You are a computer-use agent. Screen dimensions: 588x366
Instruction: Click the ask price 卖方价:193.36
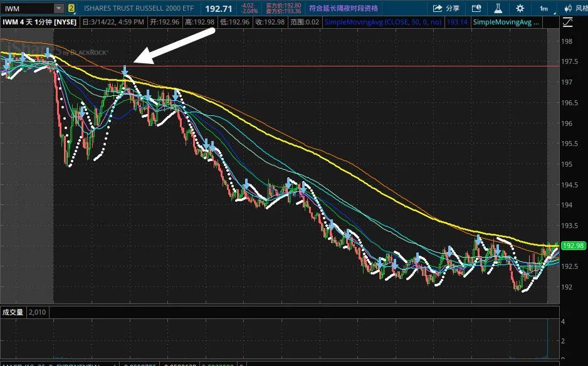(x=283, y=11)
